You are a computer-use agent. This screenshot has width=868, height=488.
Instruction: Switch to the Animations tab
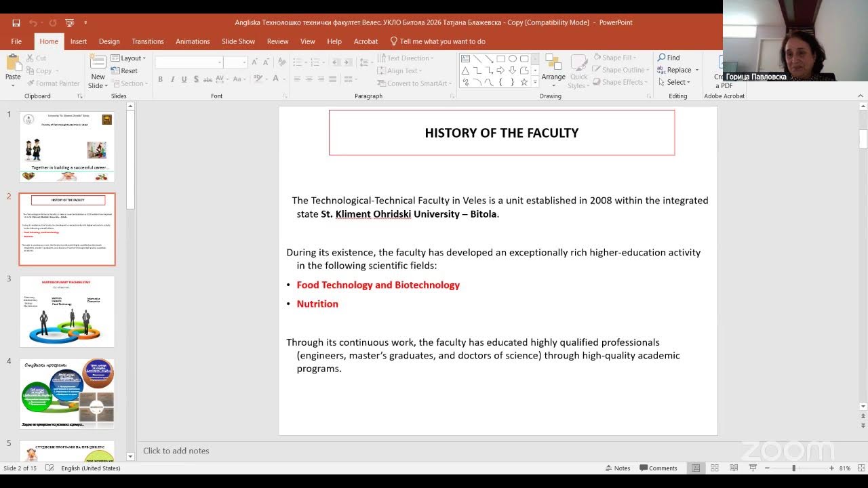(x=193, y=41)
